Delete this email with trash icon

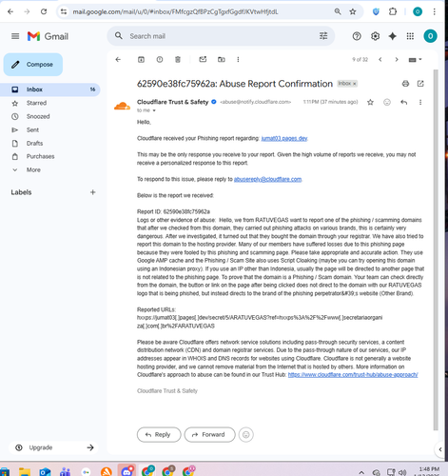click(178, 59)
